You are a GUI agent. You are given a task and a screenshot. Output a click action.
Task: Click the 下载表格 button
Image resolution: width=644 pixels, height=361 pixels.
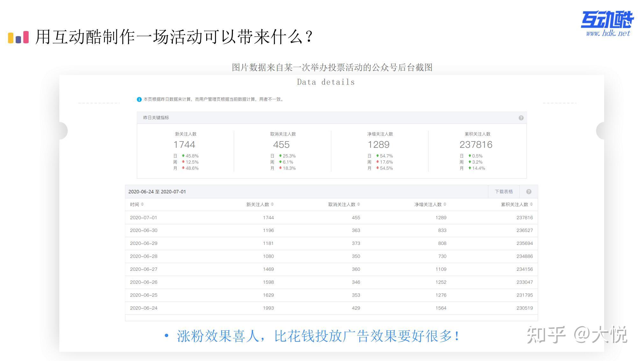[x=503, y=192]
